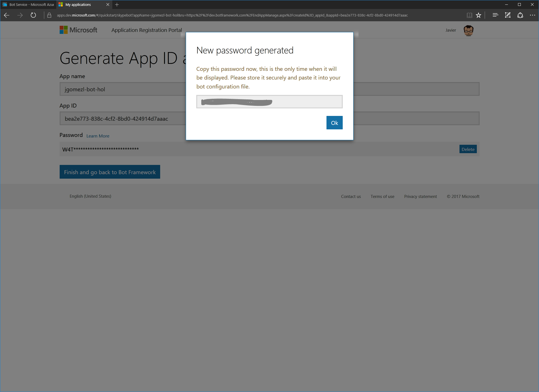Open the Learn More password link
The width and height of the screenshot is (539, 392).
pyautogui.click(x=98, y=136)
